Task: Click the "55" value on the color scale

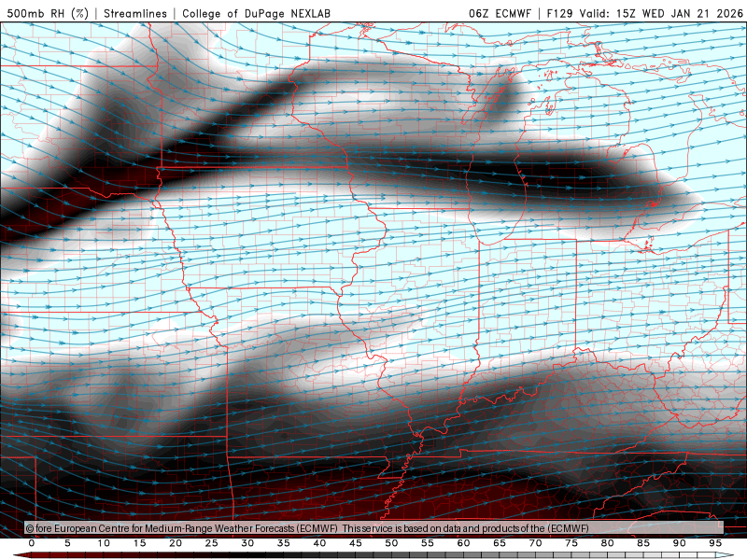Action: 428,543
